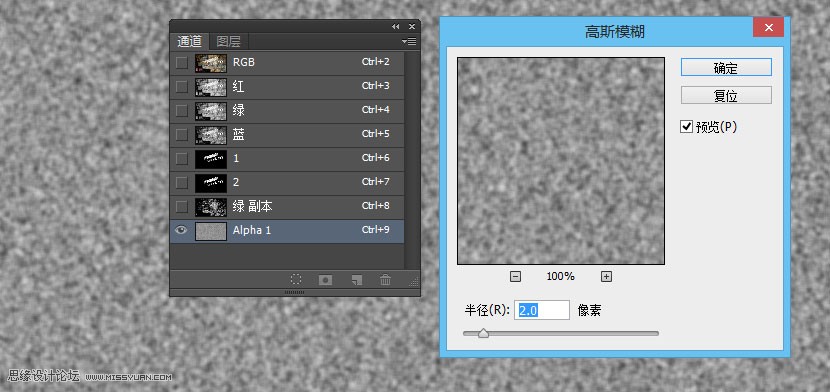Screen dimensions: 830x392
Task: Switch to 图层 tab
Action: (x=229, y=41)
